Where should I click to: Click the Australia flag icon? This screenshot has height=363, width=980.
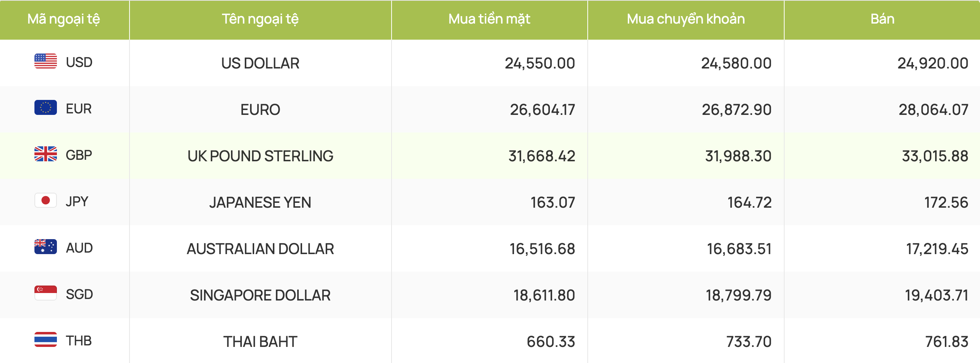pyautogui.click(x=46, y=247)
